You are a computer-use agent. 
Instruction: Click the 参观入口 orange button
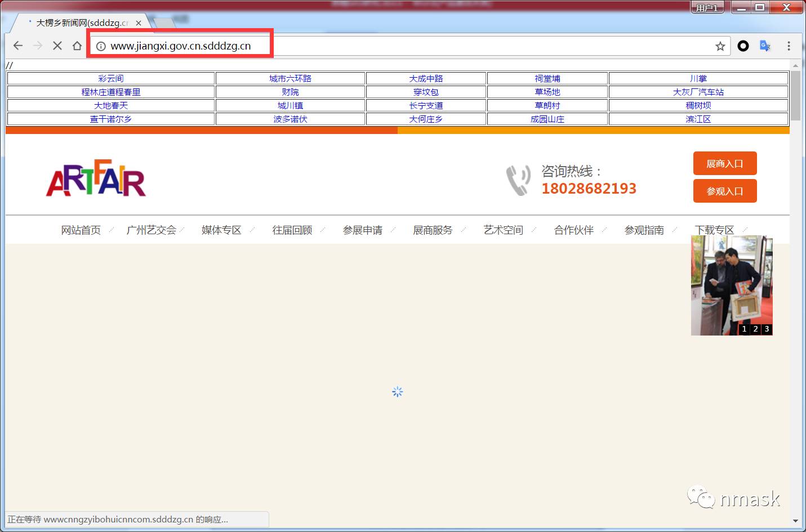pyautogui.click(x=725, y=191)
